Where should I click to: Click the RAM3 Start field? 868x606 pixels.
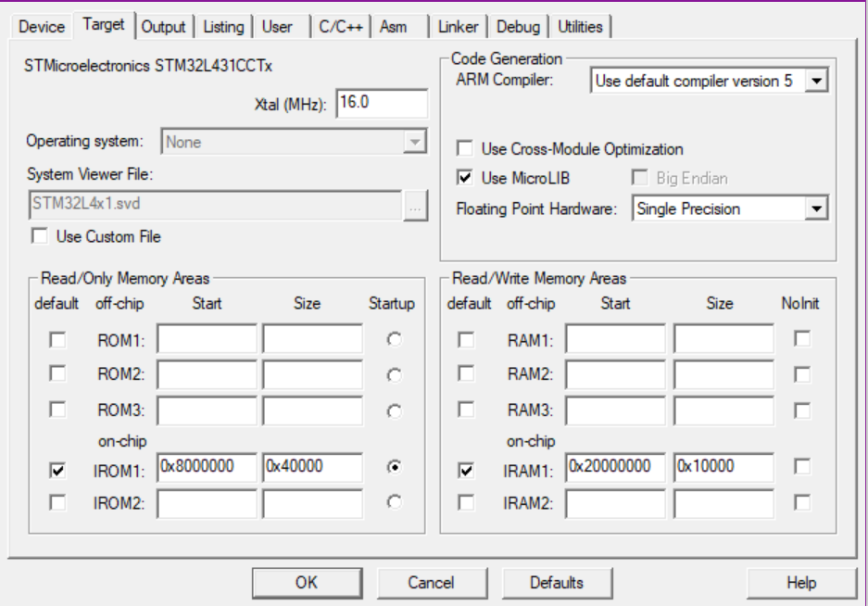pyautogui.click(x=616, y=410)
